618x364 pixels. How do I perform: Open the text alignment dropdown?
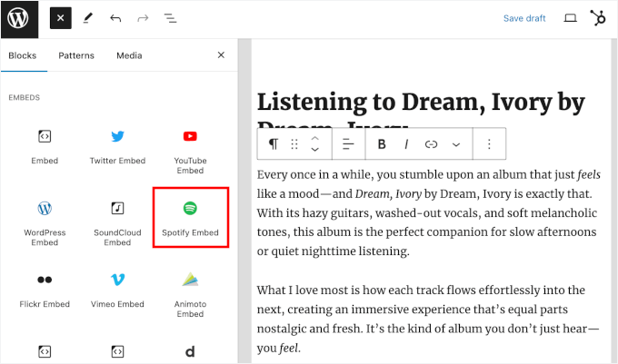(x=348, y=144)
